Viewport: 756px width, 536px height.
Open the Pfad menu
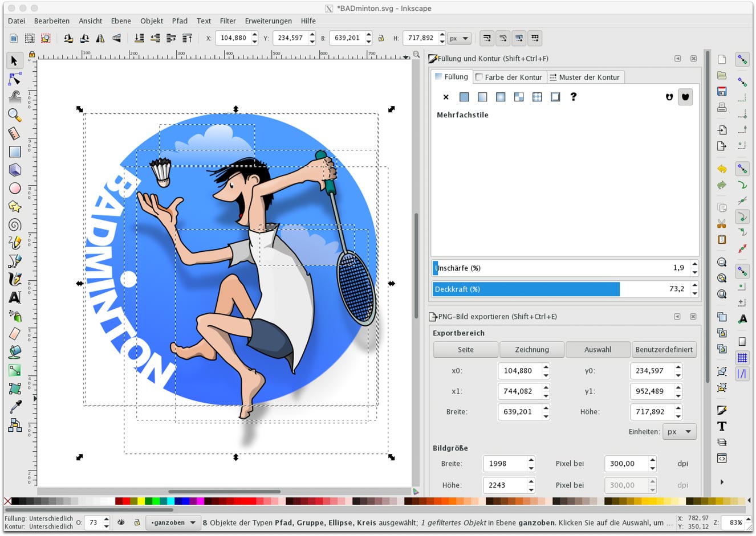[x=180, y=21]
